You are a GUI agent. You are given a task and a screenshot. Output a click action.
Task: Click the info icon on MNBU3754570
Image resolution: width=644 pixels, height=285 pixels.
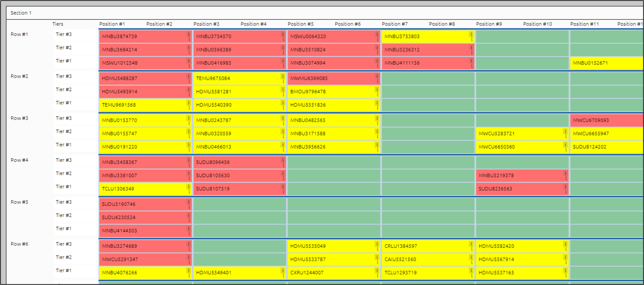tap(283, 34)
